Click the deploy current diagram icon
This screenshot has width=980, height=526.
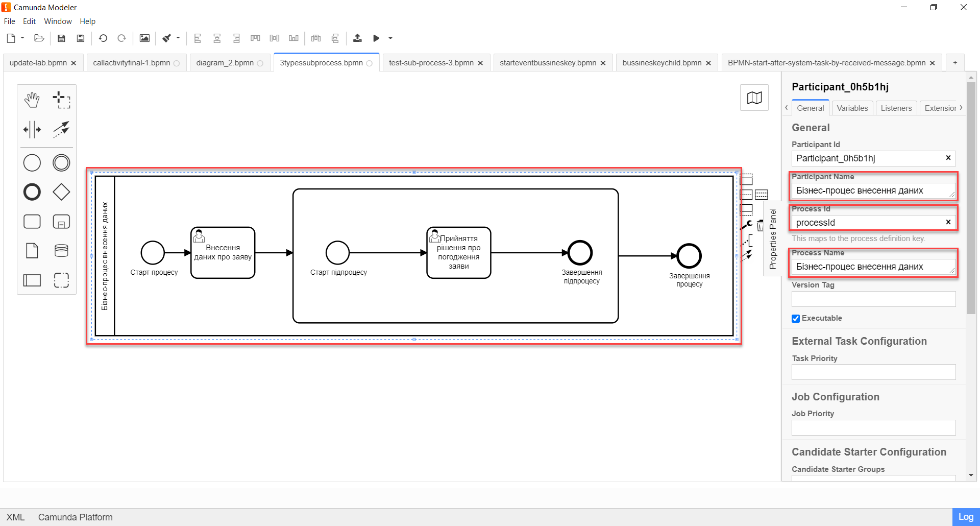click(x=357, y=38)
